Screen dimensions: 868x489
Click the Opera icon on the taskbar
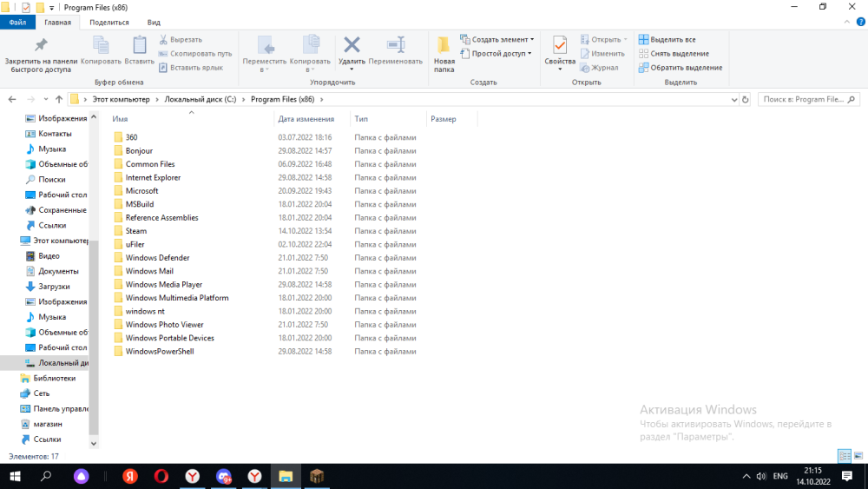point(161,476)
